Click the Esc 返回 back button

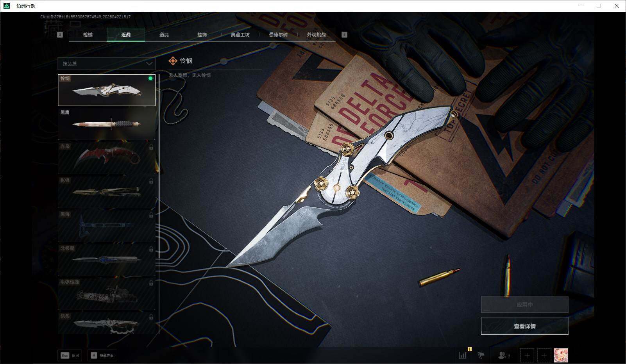[x=70, y=355]
